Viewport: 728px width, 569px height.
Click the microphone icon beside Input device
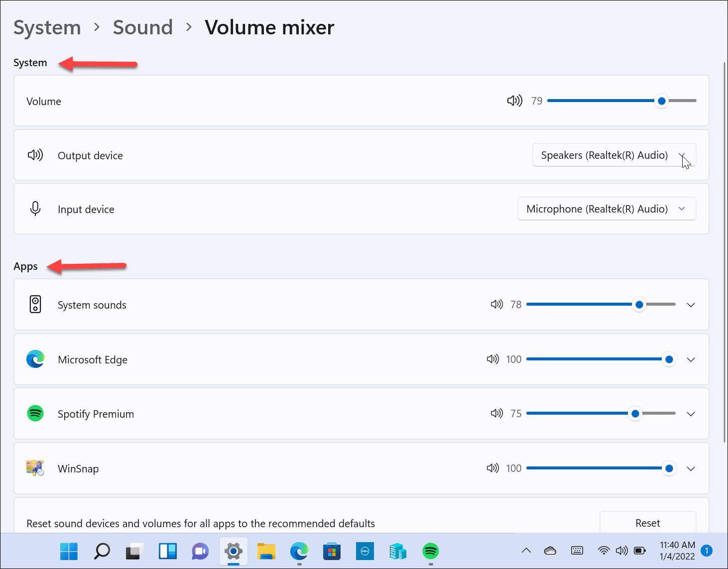click(35, 209)
